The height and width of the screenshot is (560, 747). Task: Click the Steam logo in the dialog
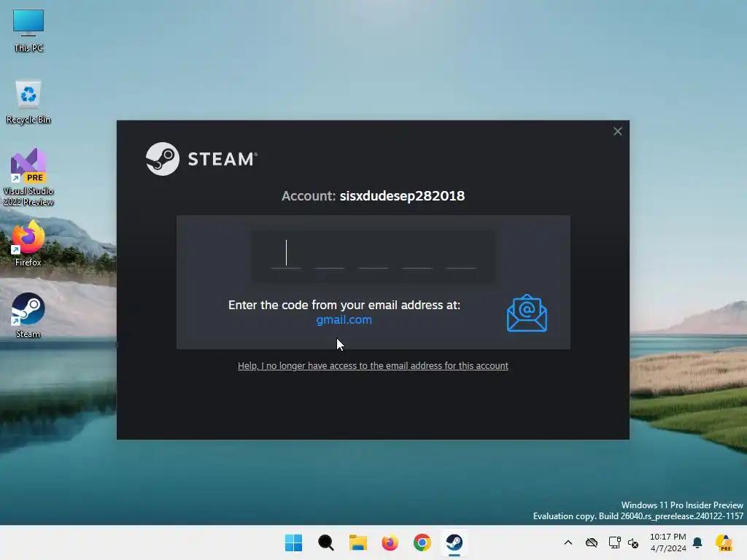tap(201, 159)
